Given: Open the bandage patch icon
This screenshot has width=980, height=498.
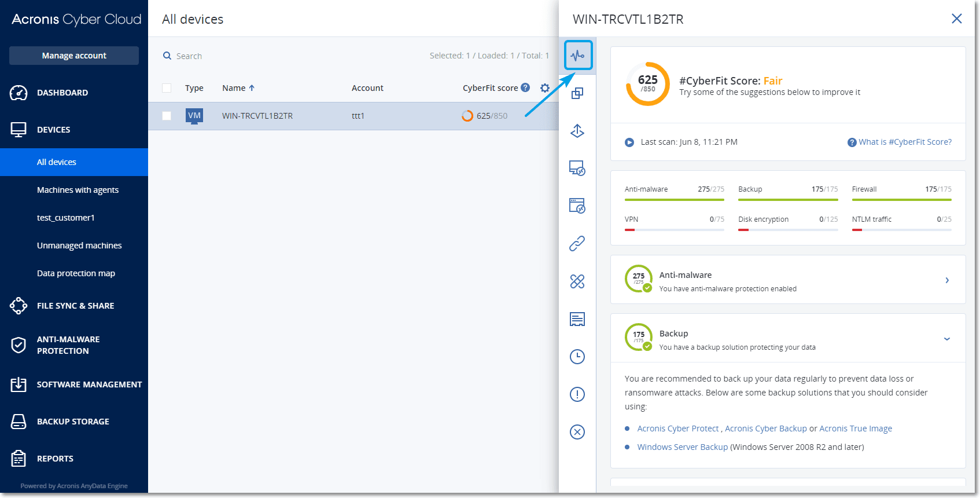Looking at the screenshot, I should [x=577, y=281].
